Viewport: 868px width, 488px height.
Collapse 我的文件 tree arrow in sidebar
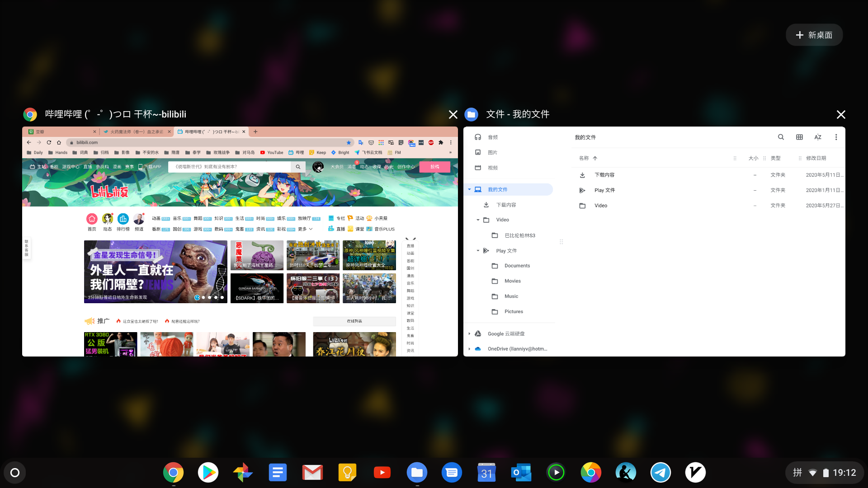469,190
